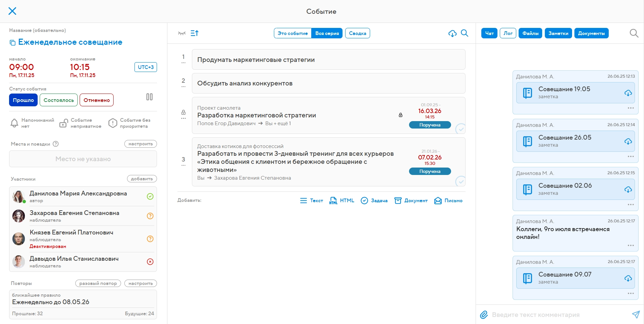644x324 pixels.
Task: Click разовый повтор button
Action: coord(98,283)
